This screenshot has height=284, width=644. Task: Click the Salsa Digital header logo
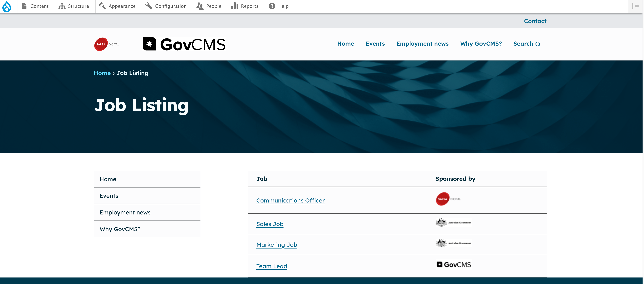pos(106,44)
